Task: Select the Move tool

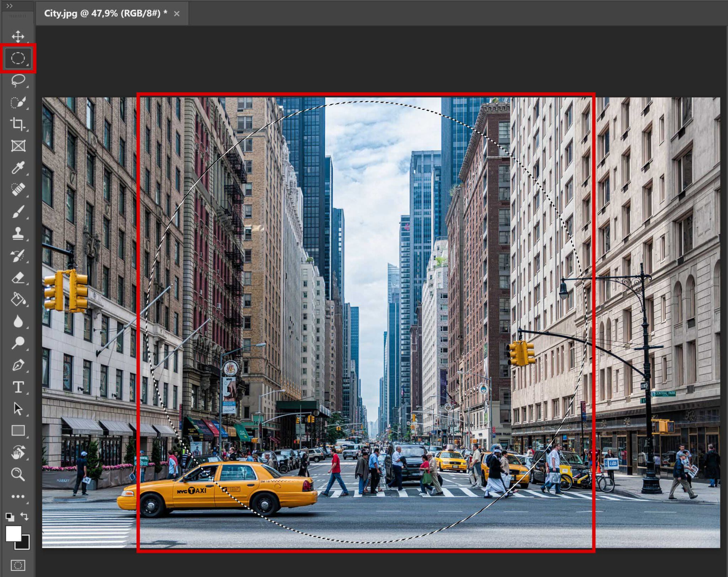Action: 18,37
